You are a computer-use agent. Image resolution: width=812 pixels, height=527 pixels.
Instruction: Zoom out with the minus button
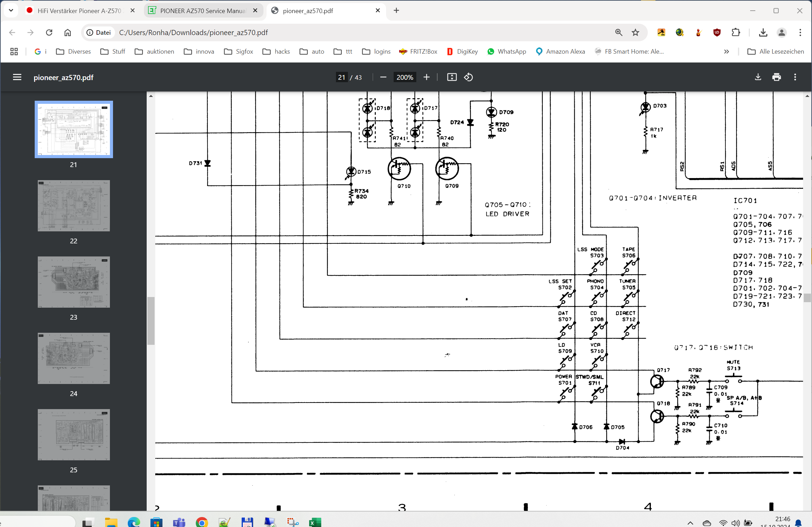[383, 77]
